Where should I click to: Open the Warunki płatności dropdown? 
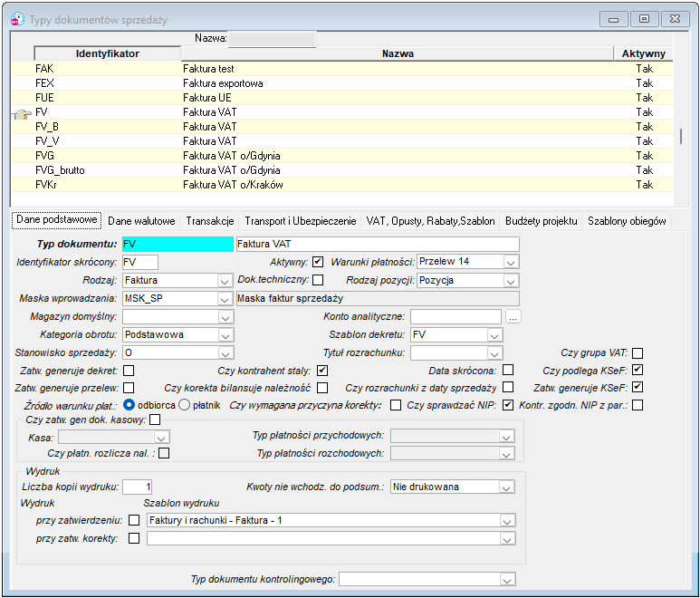511,263
